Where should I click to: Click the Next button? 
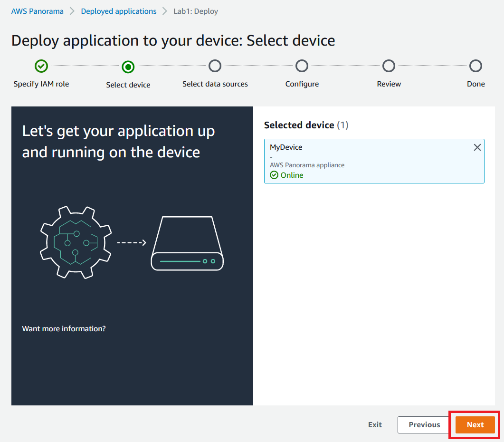point(475,424)
